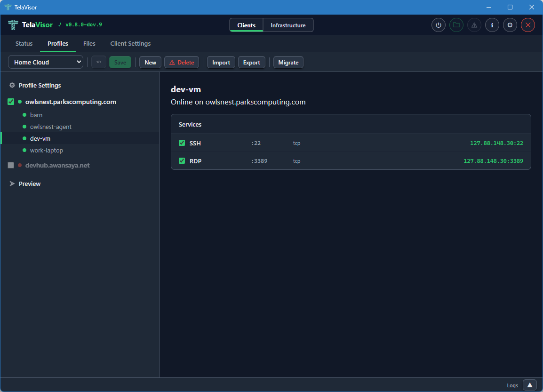This screenshot has width=543, height=392.
Task: Open the info icon in the top bar
Action: point(492,25)
